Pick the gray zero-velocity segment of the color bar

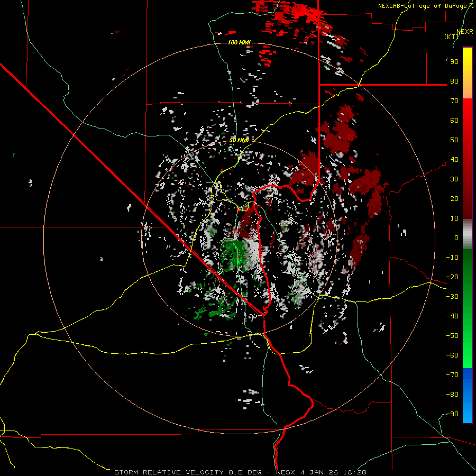coord(467,234)
